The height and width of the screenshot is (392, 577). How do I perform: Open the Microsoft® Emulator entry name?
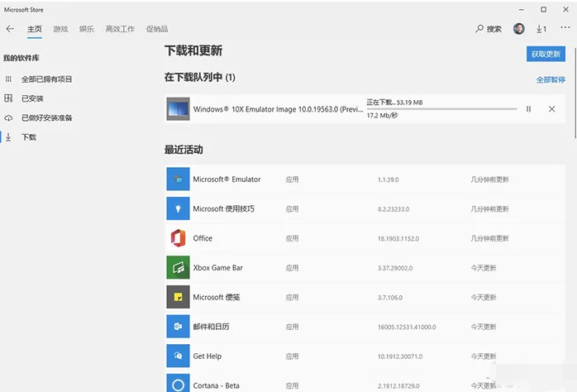point(227,179)
